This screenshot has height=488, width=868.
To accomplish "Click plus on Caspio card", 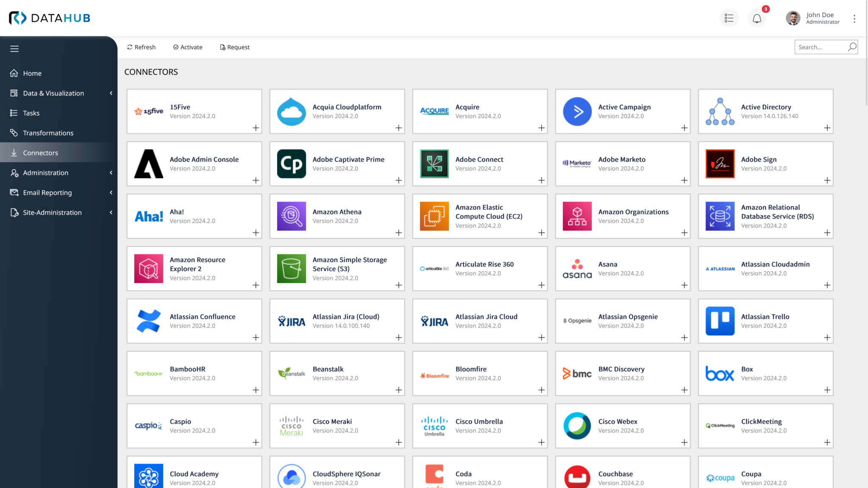I will point(256,442).
